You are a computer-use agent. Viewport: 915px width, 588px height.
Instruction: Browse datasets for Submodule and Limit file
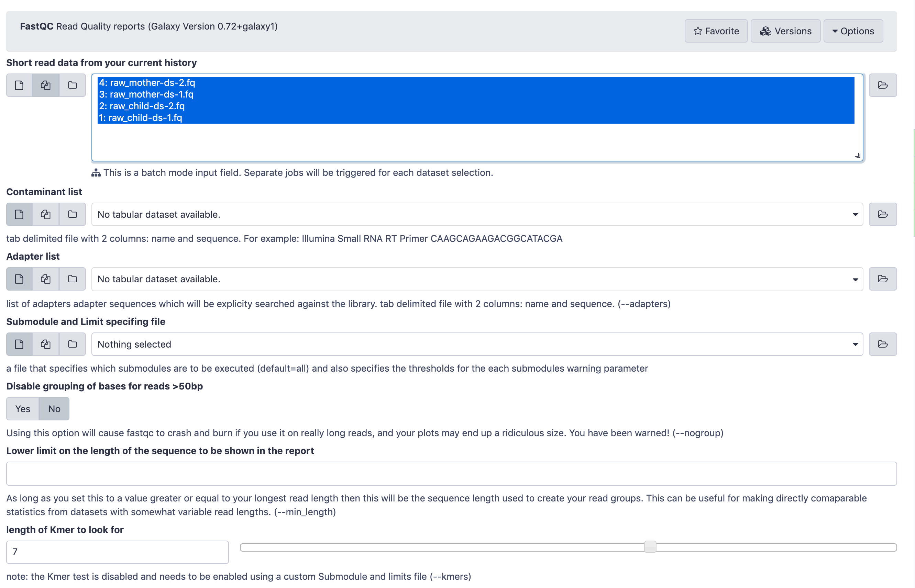(x=883, y=344)
